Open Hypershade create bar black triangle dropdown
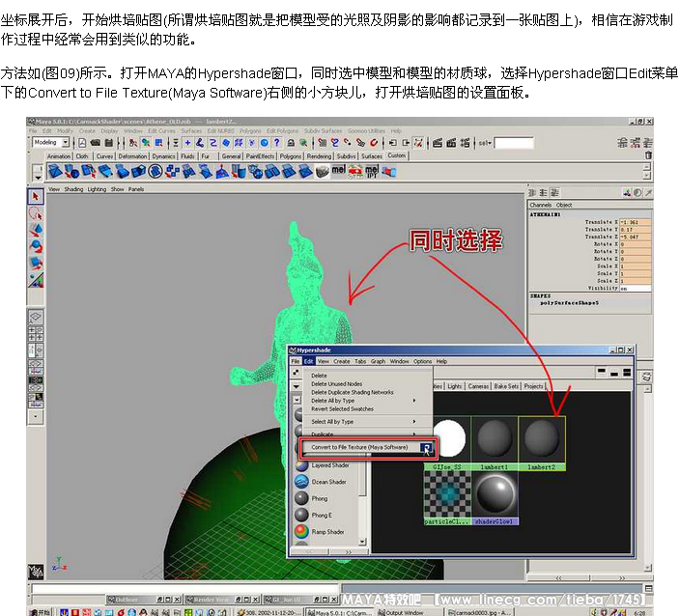The height and width of the screenshot is (616, 679). (x=297, y=386)
